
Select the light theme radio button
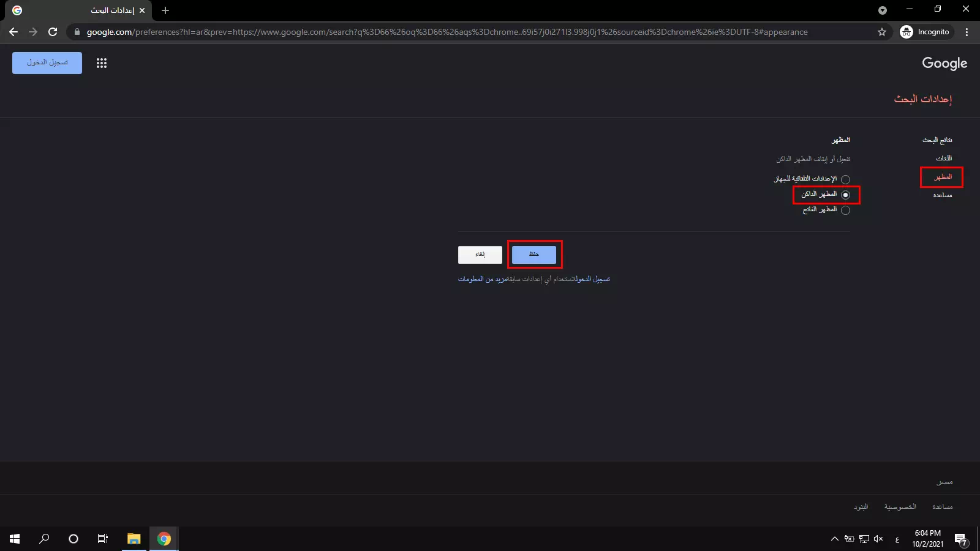click(x=845, y=210)
